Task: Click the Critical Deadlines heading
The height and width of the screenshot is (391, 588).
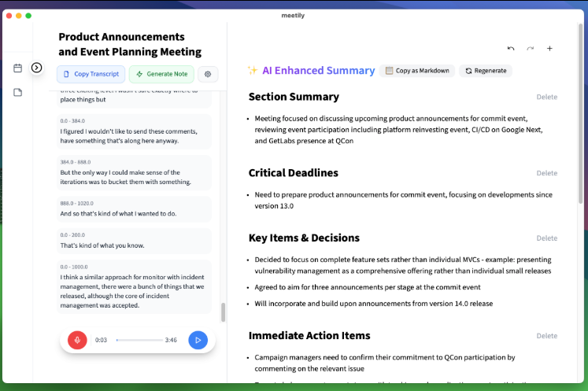Action: 294,173
